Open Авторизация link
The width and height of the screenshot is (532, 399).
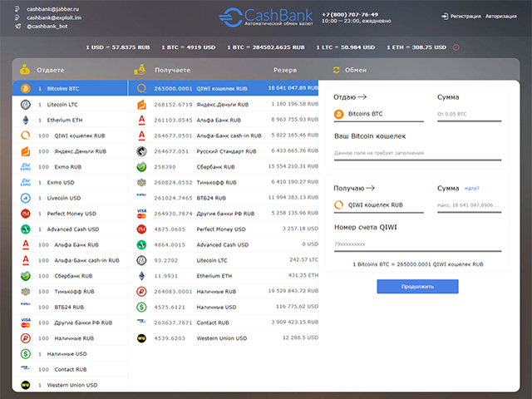click(x=500, y=17)
